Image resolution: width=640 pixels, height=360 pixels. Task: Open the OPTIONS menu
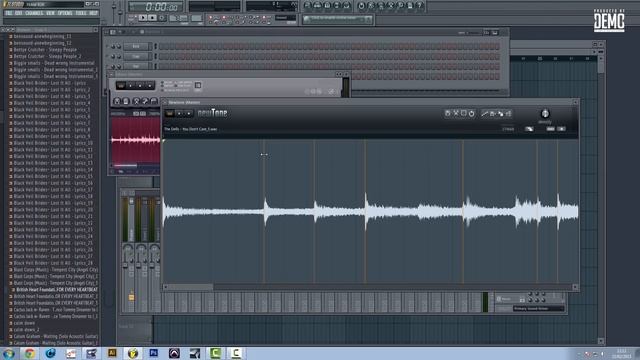point(65,13)
